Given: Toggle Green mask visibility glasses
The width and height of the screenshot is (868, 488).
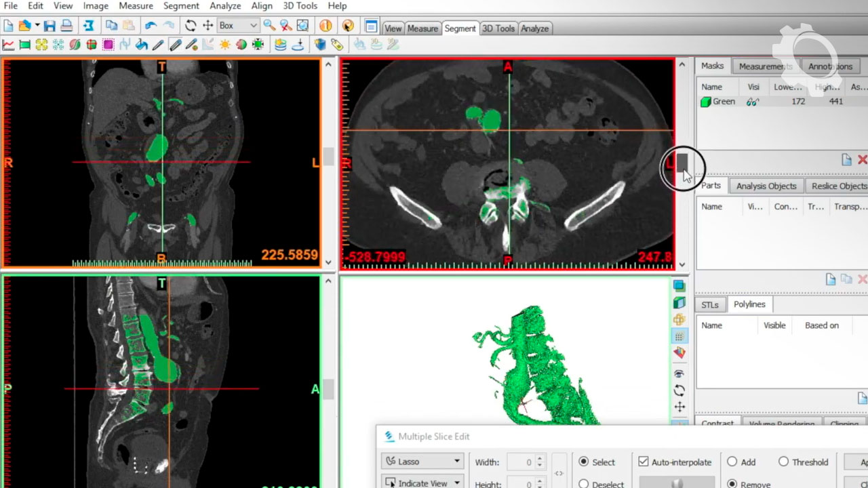Looking at the screenshot, I should click(x=752, y=102).
